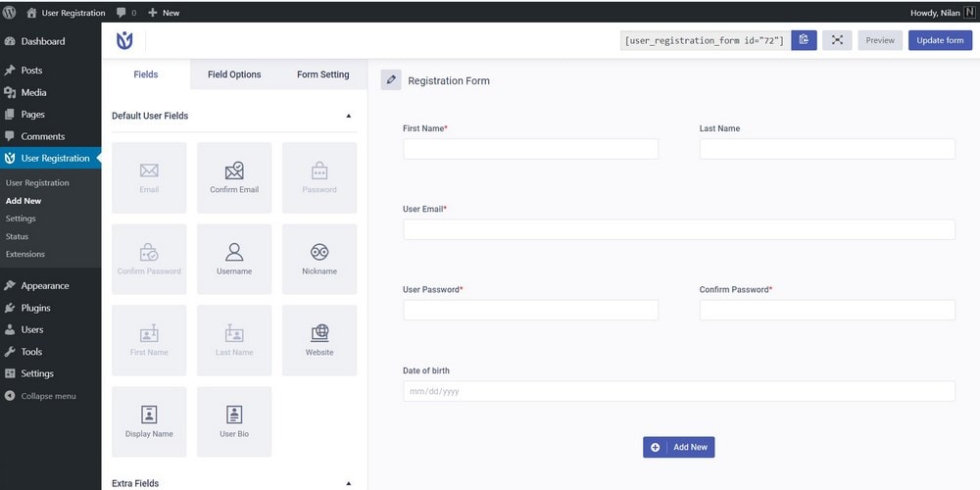The width and height of the screenshot is (980, 490).
Task: Click the User Password input field
Action: [530, 310]
